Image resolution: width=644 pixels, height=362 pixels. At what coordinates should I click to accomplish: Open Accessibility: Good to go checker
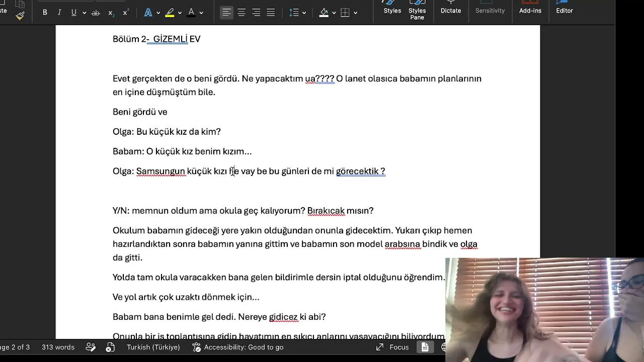(238, 347)
